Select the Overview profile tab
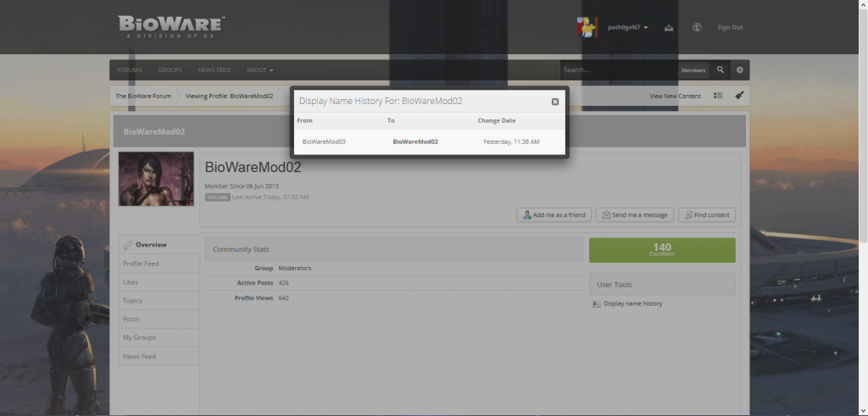Viewport: 868px width, 416px height. point(159,245)
